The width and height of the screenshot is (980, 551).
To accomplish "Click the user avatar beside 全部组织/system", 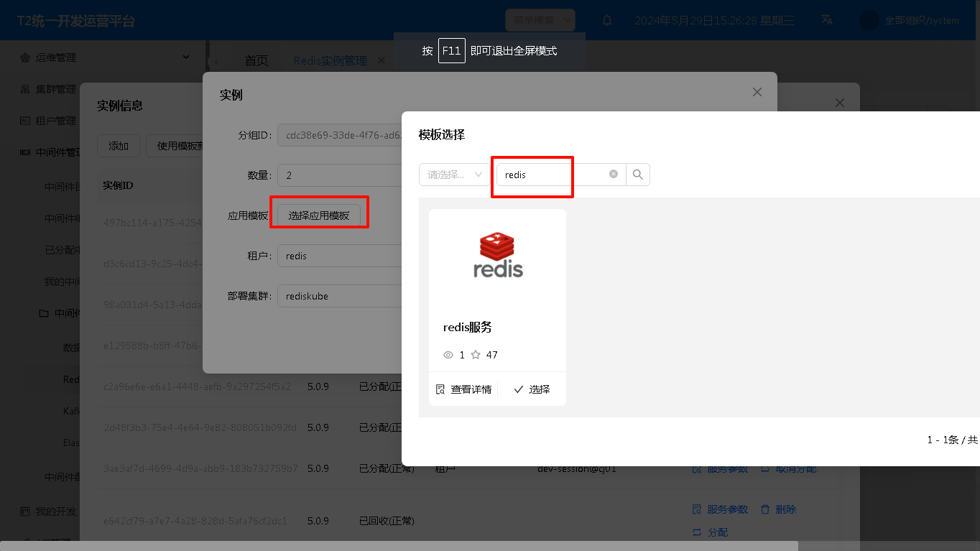I will click(869, 20).
